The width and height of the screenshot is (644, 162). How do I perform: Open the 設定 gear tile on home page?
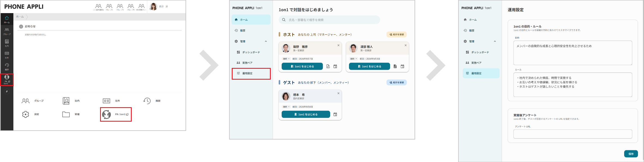[x=31, y=114]
